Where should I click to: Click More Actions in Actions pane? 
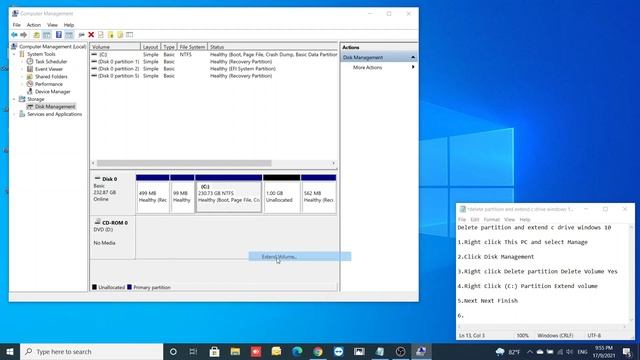pos(367,67)
